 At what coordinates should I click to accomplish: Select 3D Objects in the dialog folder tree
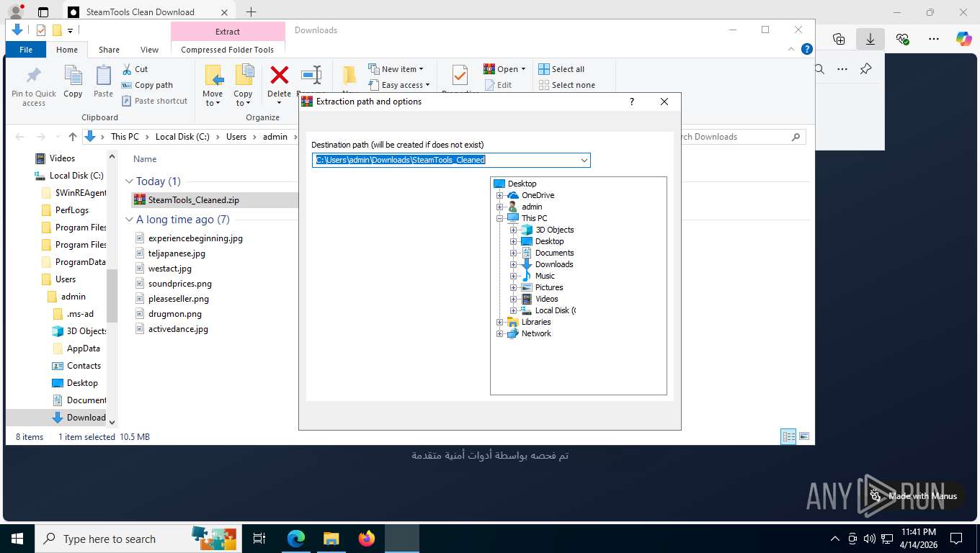555,230
